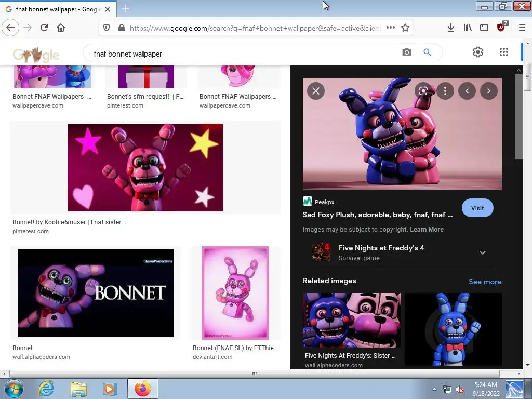Show the next image in preview
Image resolution: width=532 pixels, height=399 pixels.
tap(488, 91)
